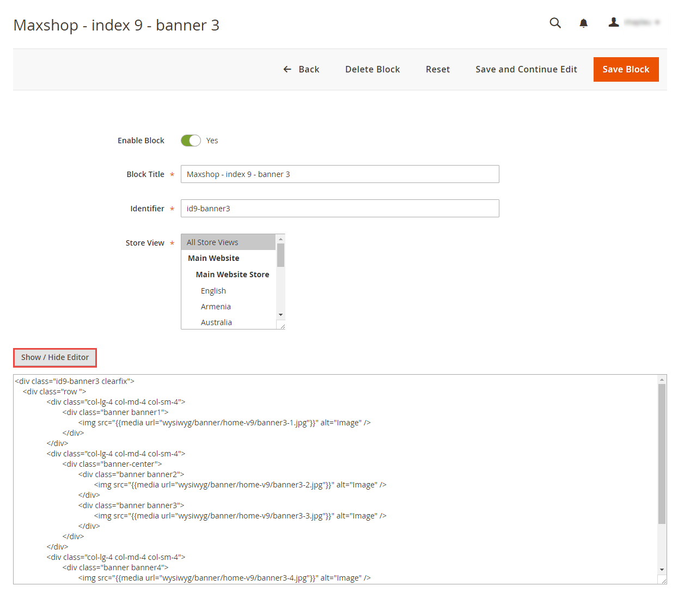Screen dimensions: 678x616
Task: Click the orange Save Block button
Action: click(x=626, y=69)
